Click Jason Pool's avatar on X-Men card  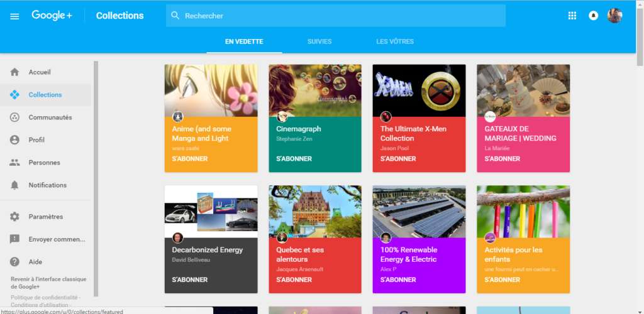(386, 117)
